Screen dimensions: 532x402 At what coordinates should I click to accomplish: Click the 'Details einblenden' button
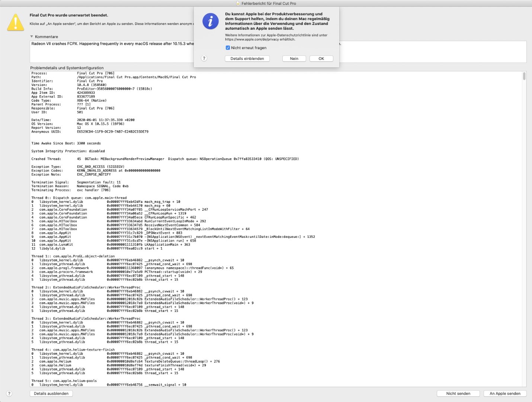tap(247, 58)
